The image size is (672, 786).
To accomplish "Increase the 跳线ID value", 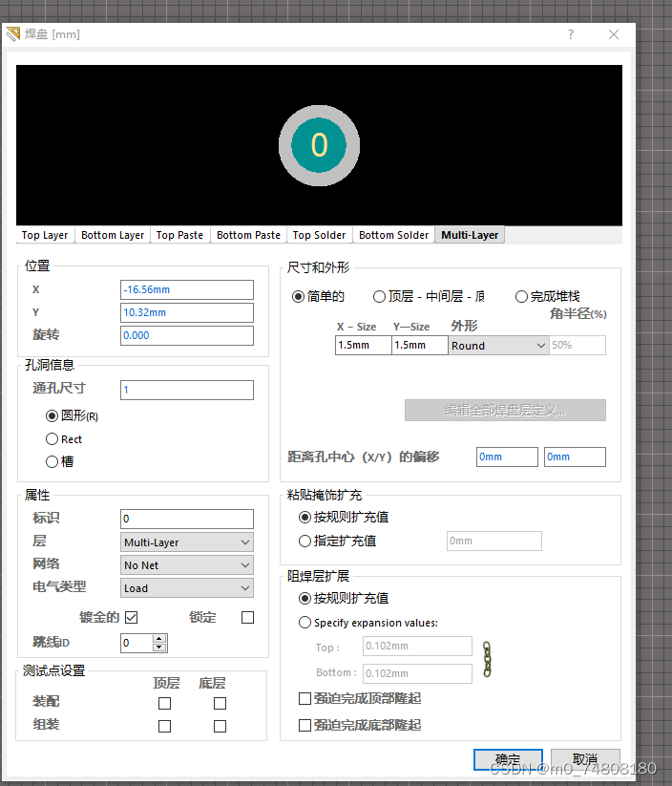I will [159, 639].
